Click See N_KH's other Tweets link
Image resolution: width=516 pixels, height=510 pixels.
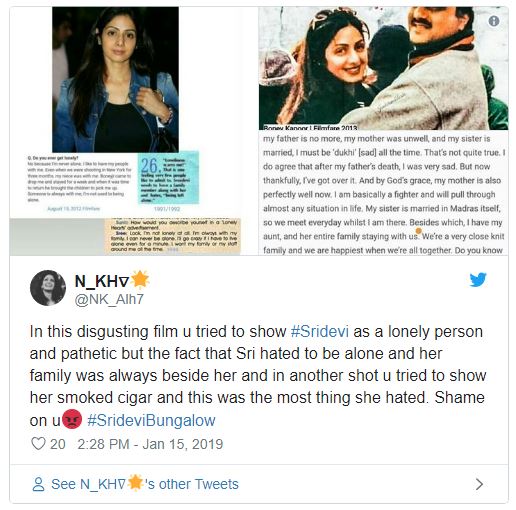145,484
